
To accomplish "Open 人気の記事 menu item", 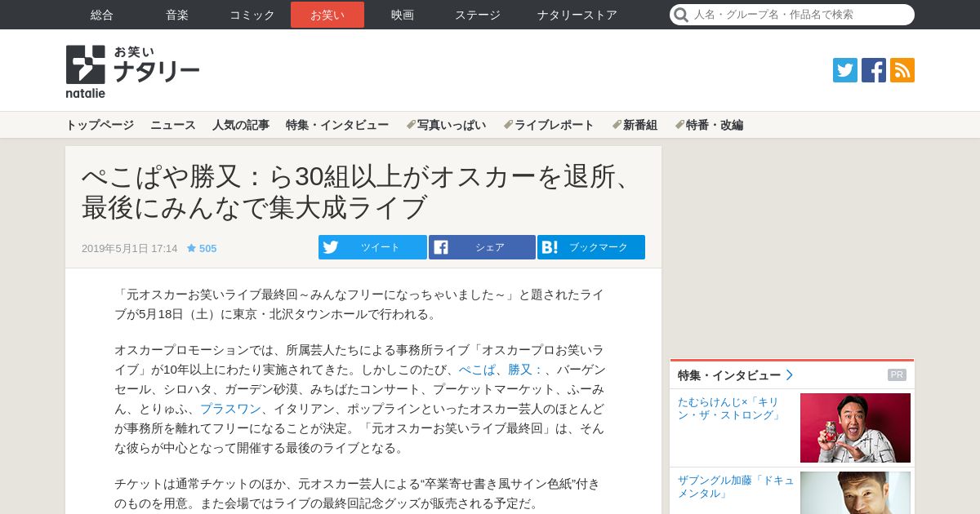I will pyautogui.click(x=241, y=125).
